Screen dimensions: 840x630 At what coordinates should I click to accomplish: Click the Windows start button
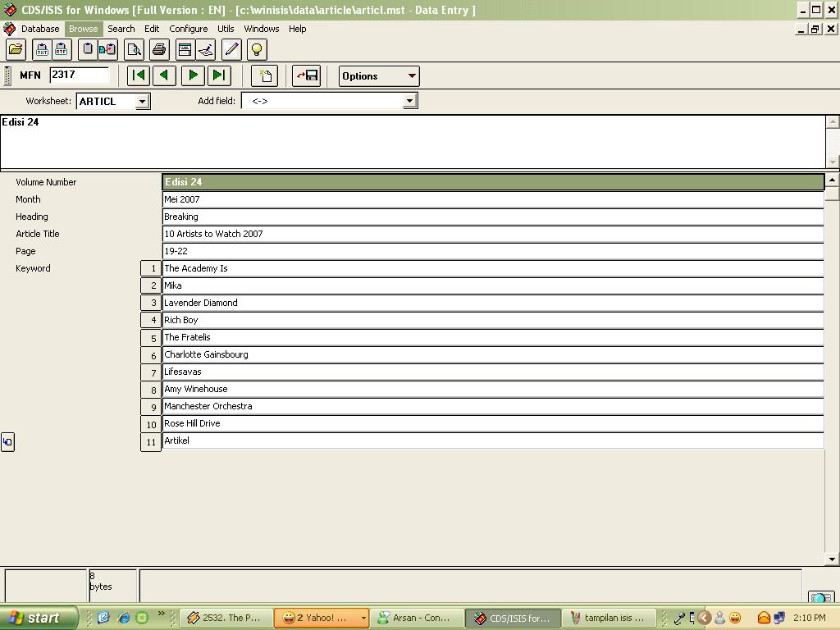click(38, 618)
